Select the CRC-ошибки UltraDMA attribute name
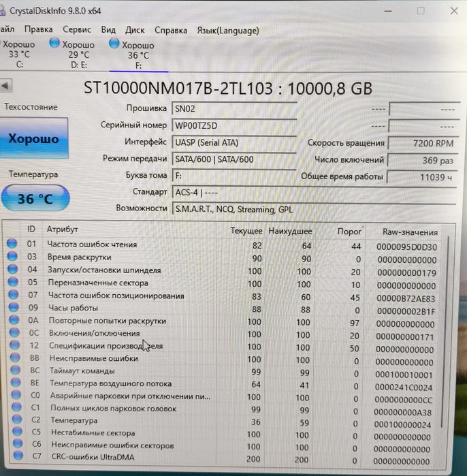467x476 pixels. tap(93, 457)
